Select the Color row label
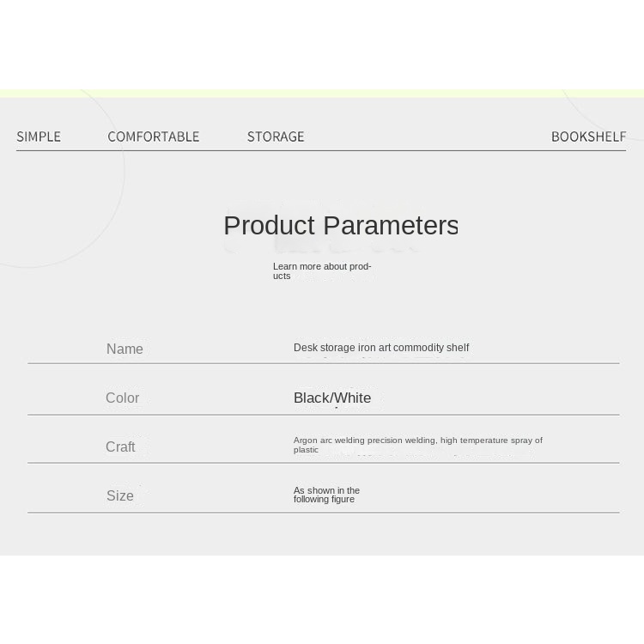 coord(122,398)
